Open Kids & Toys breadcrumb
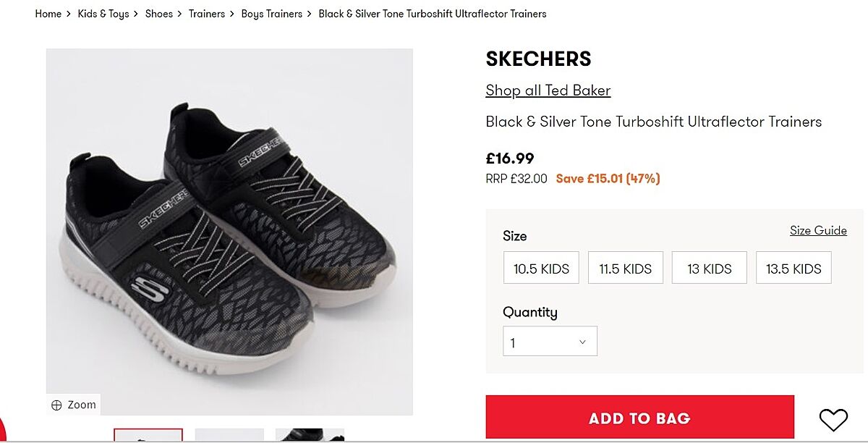 click(103, 14)
